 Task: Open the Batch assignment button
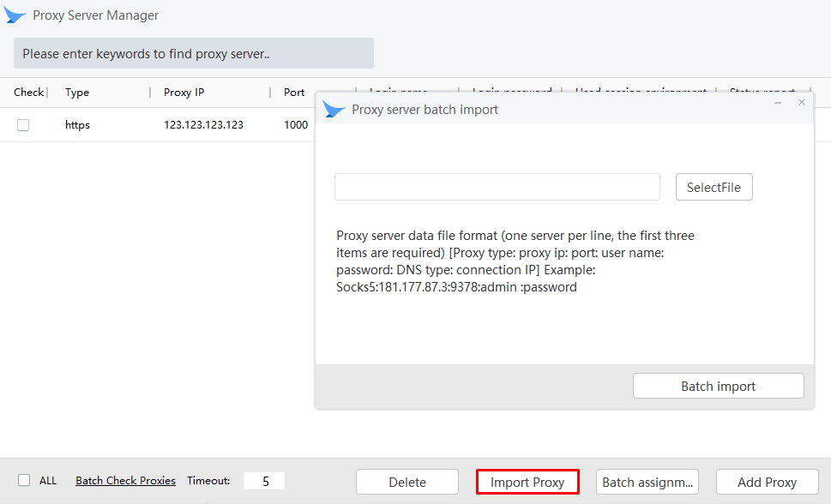click(647, 482)
